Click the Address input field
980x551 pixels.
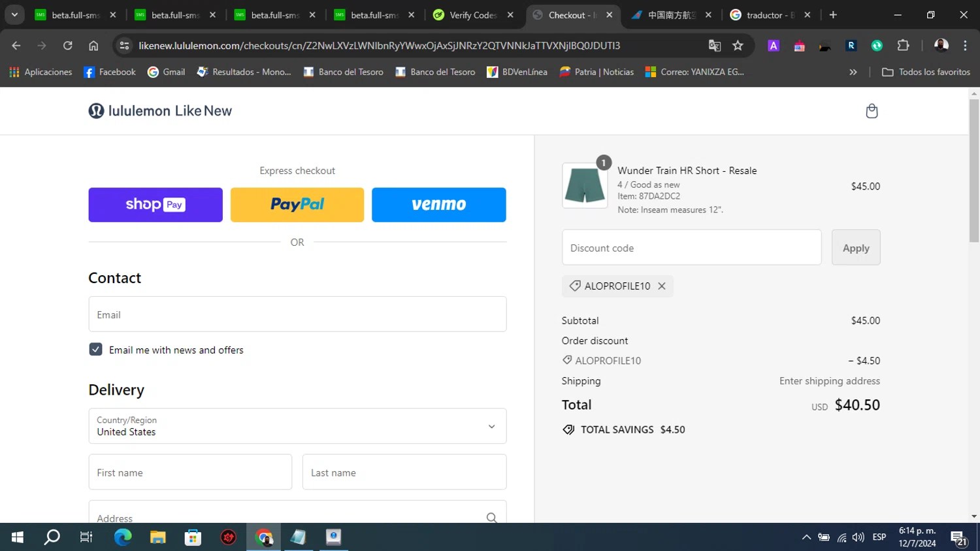coord(297,512)
